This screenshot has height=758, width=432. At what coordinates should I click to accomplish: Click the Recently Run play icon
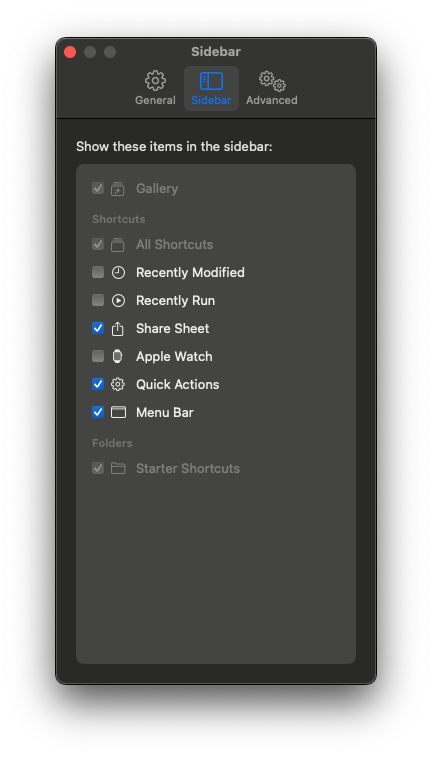[x=118, y=301]
